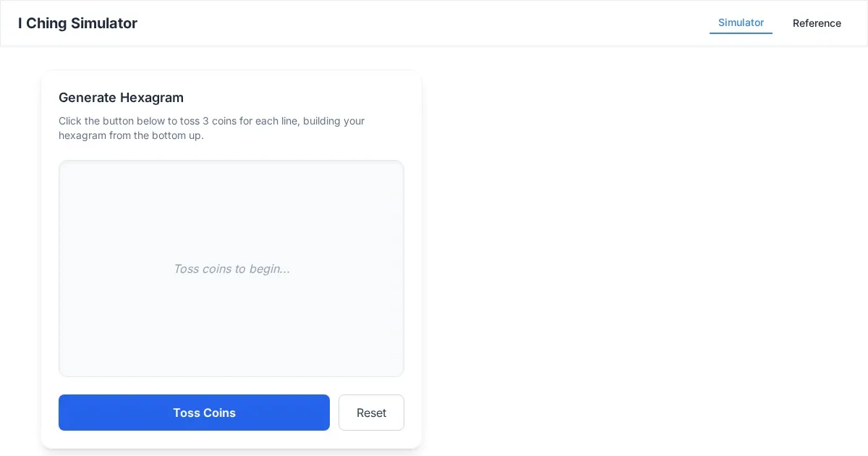Toss three coins for the first line
This screenshot has width=868, height=456.
click(194, 413)
